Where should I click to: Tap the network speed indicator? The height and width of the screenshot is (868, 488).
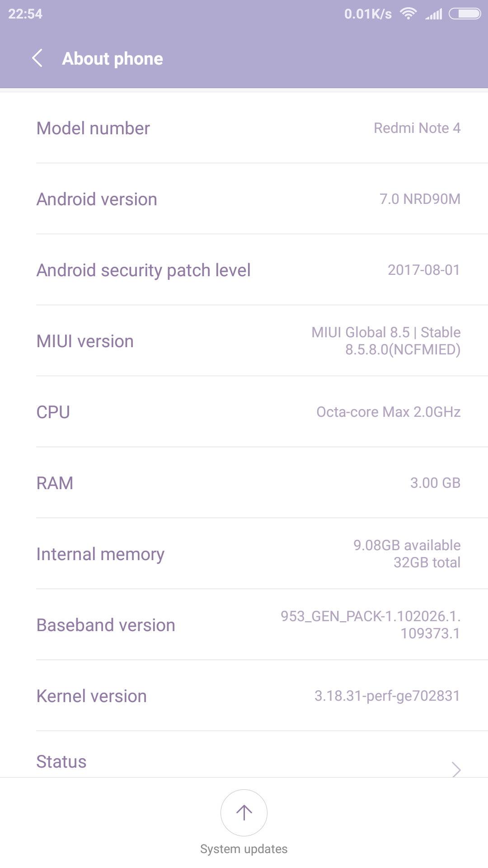[368, 14]
